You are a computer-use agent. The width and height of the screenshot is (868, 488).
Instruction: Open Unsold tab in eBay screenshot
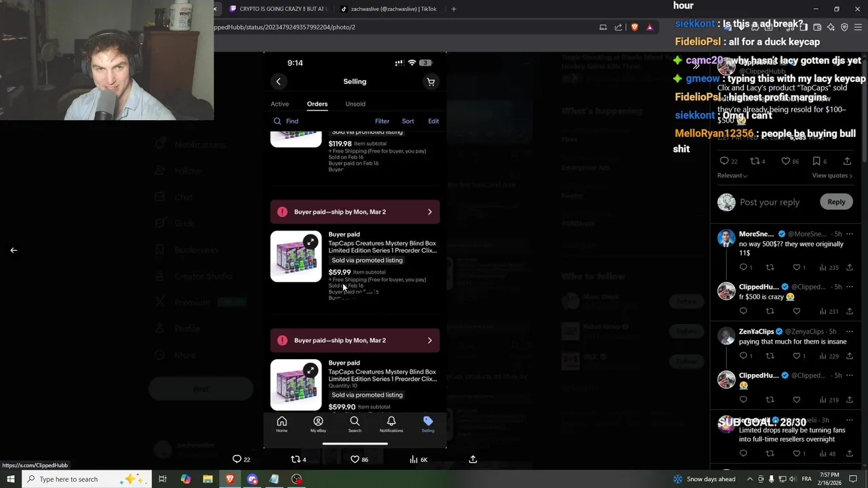pyautogui.click(x=355, y=104)
